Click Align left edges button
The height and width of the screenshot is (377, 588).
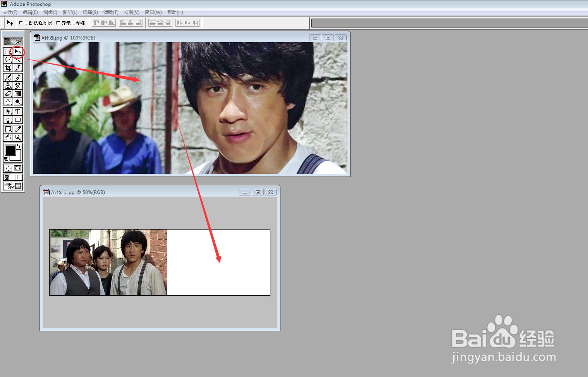pos(123,23)
